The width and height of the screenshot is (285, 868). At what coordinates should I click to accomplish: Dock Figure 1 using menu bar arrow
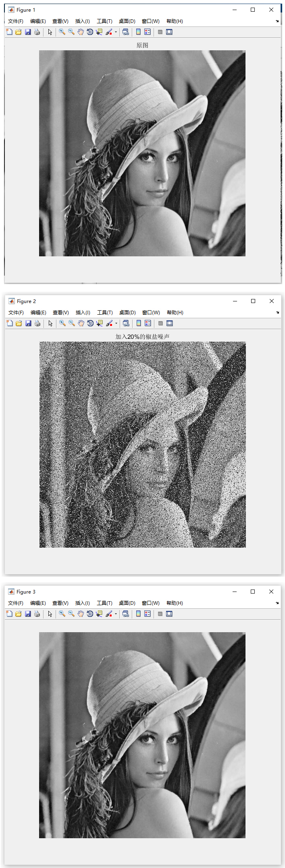(x=277, y=21)
